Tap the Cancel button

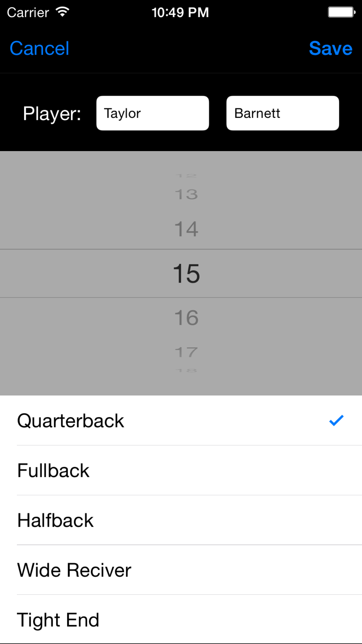(39, 48)
